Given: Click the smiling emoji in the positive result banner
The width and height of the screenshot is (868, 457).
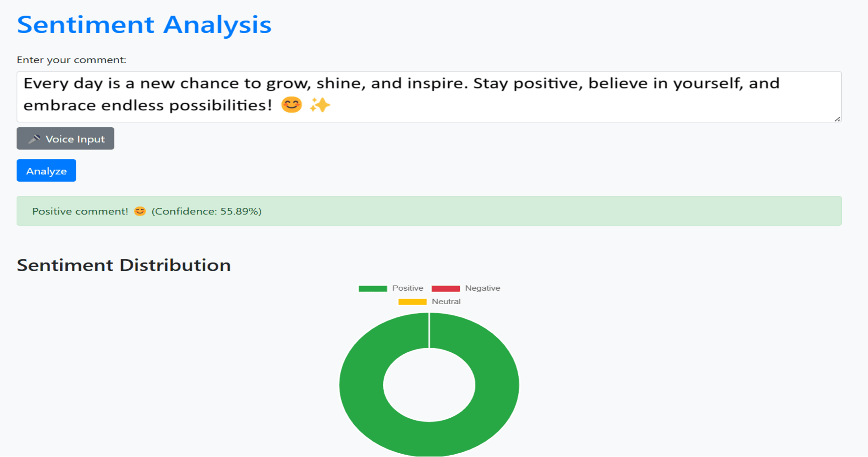Looking at the screenshot, I should click(x=139, y=211).
